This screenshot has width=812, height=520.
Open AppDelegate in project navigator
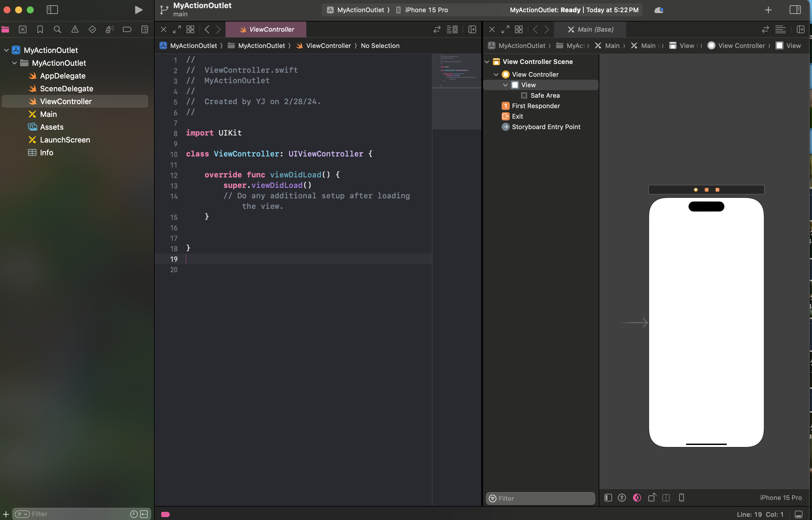62,76
